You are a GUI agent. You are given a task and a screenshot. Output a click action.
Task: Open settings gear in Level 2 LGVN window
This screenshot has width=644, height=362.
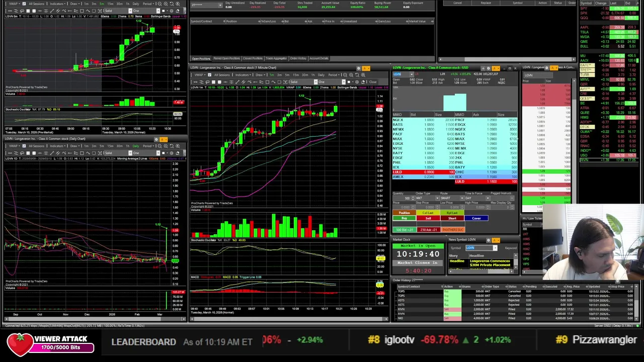click(488, 68)
